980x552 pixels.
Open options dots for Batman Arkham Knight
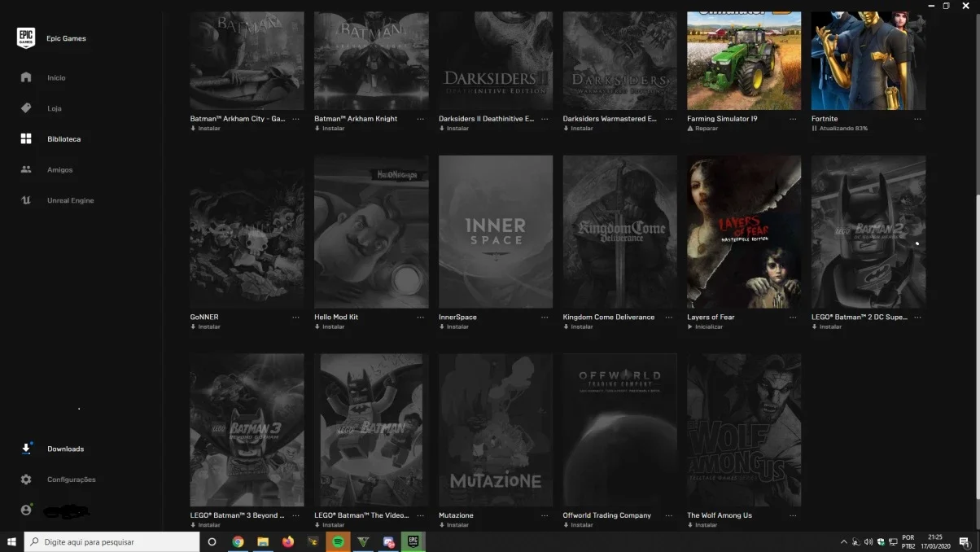pyautogui.click(x=420, y=119)
